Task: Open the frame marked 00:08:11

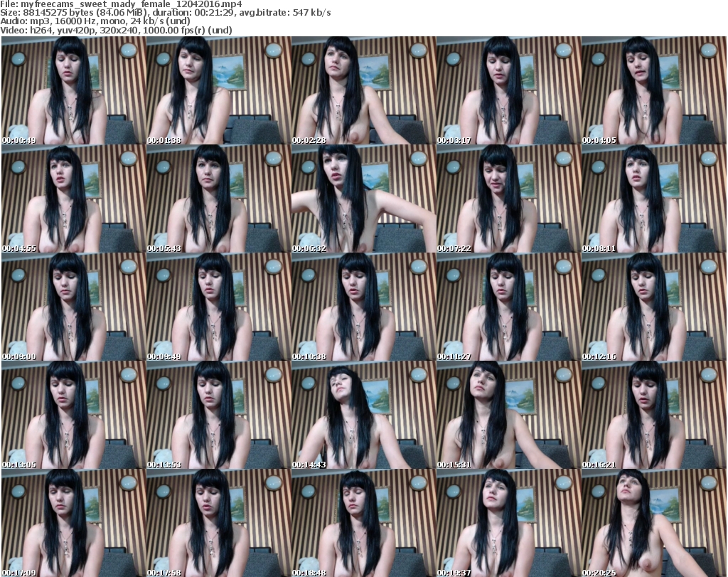Action: pyautogui.click(x=653, y=198)
